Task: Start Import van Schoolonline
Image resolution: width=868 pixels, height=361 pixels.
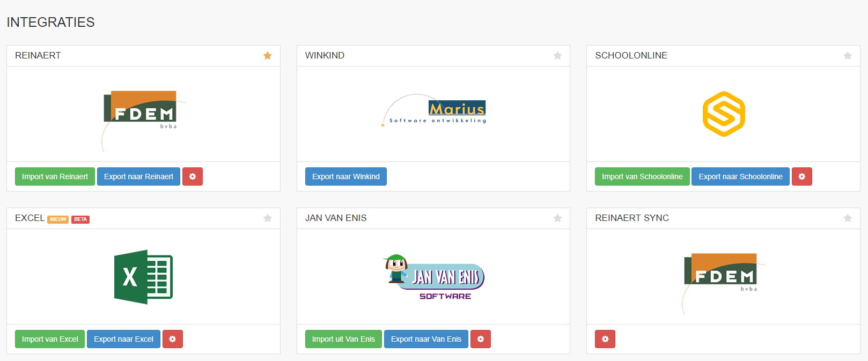Action: (642, 176)
